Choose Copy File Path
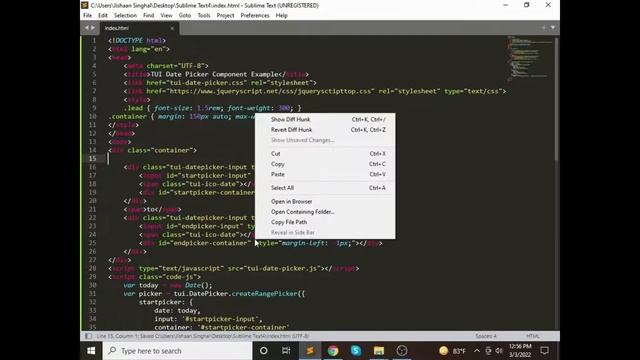 [325, 222]
